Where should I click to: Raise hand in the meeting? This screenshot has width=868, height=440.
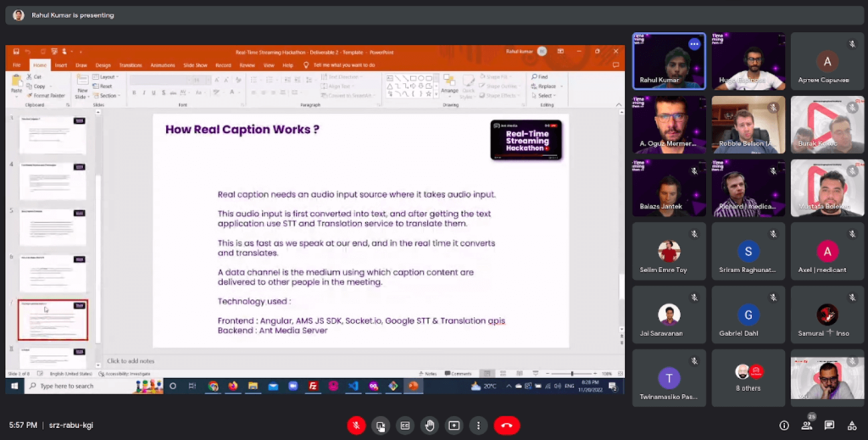point(430,425)
